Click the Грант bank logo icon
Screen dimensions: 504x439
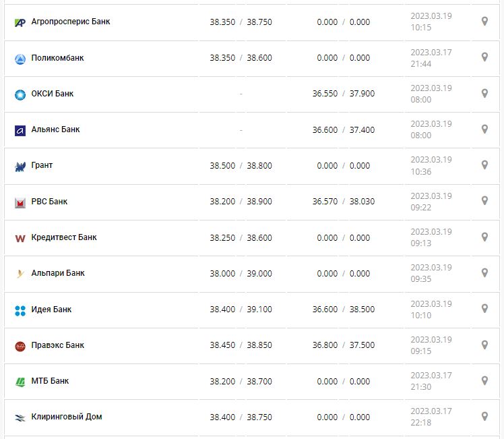coord(20,167)
